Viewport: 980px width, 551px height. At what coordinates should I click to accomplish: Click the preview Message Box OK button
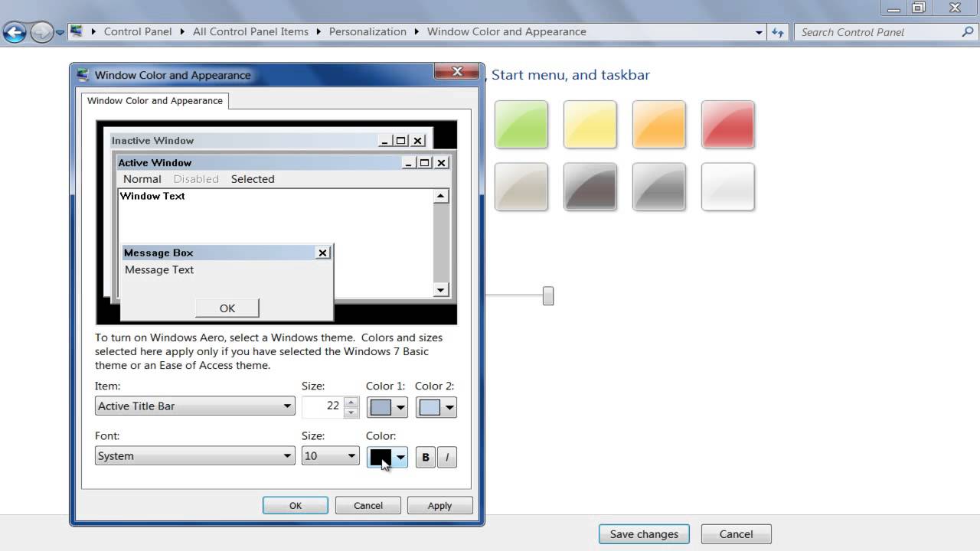tap(227, 308)
